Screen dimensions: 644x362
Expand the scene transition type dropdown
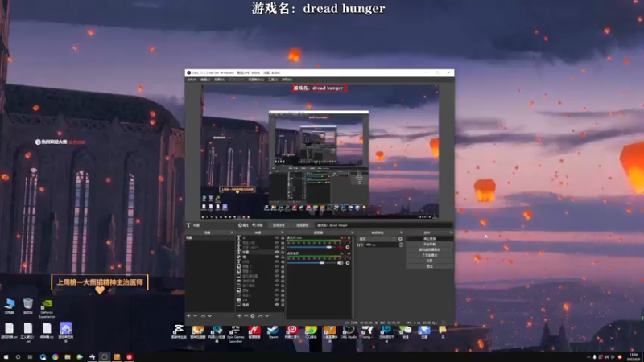point(377,238)
